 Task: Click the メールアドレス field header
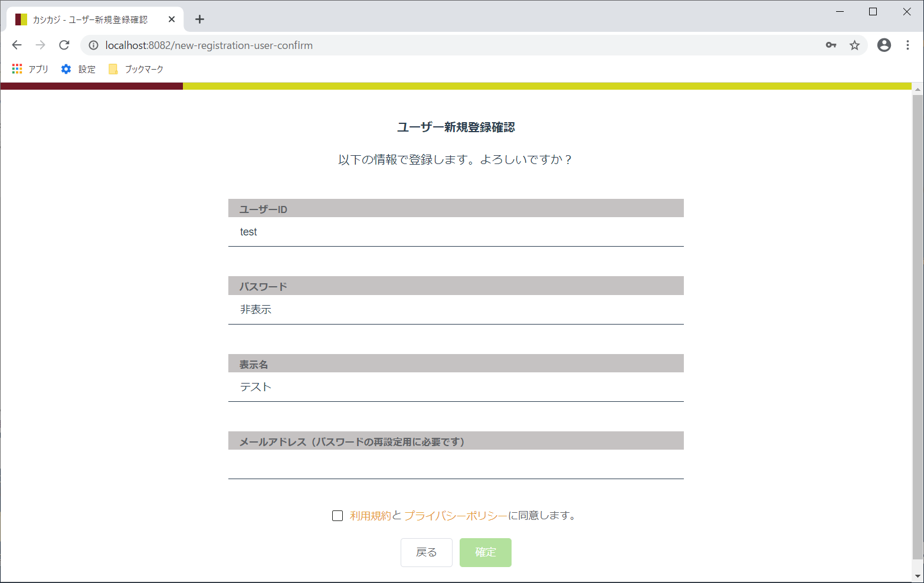pos(456,441)
